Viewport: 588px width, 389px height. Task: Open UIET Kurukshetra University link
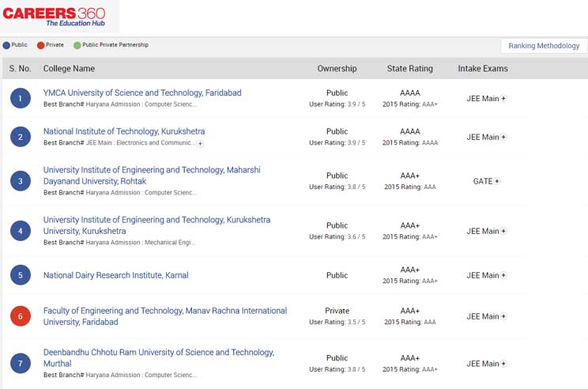pyautogui.click(x=156, y=225)
